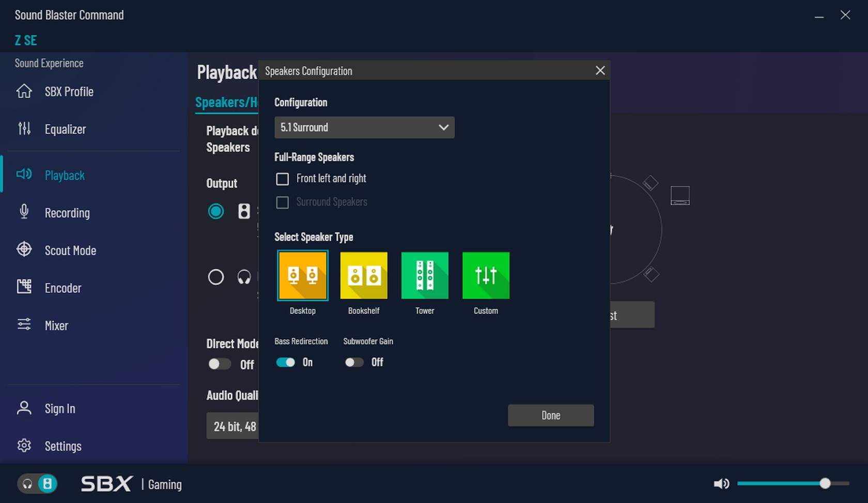The width and height of the screenshot is (868, 503).
Task: Select the Playback speaker icon in sidebar
Action: tap(24, 174)
